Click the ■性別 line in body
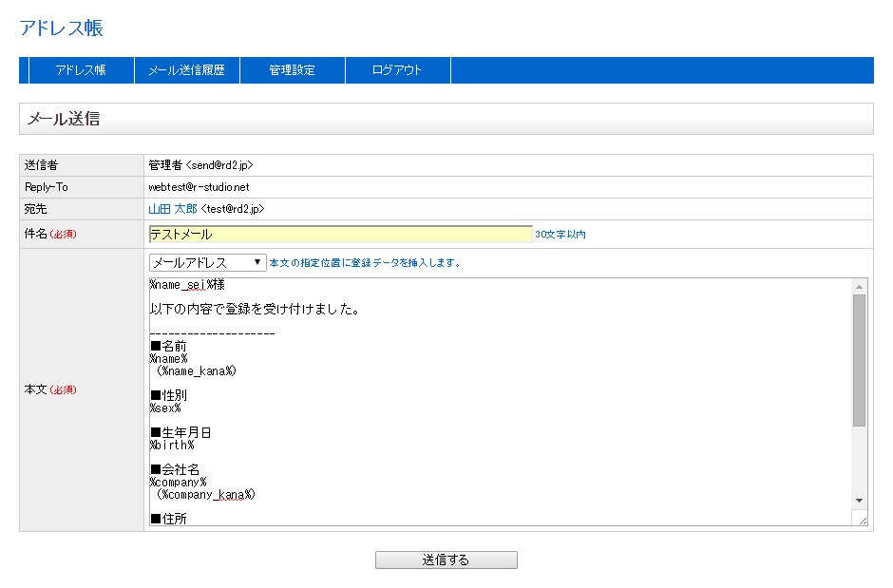This screenshot has height=588, width=893. coord(168,395)
